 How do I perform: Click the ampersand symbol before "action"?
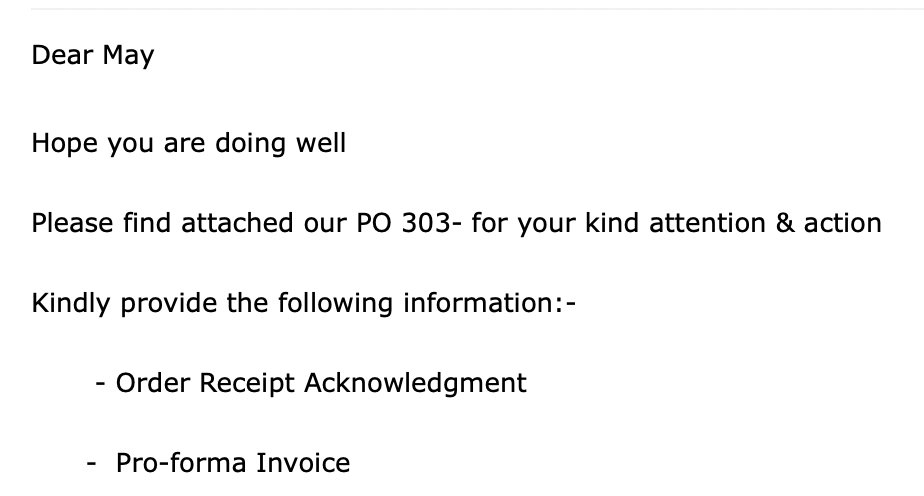pyautogui.click(x=785, y=223)
